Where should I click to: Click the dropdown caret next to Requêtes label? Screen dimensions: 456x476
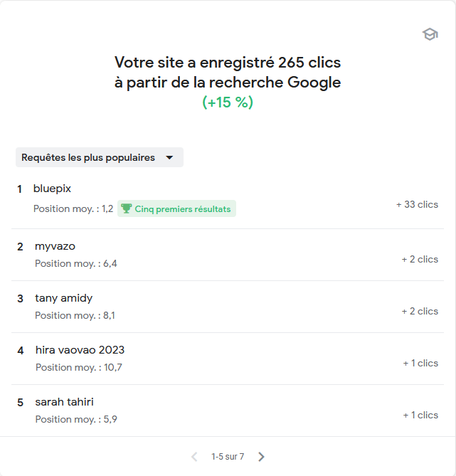[x=169, y=158]
